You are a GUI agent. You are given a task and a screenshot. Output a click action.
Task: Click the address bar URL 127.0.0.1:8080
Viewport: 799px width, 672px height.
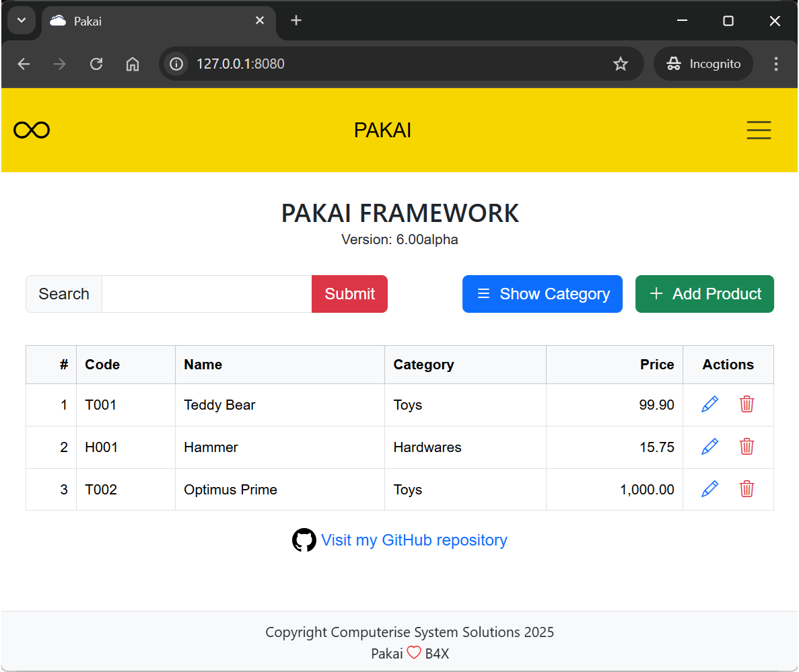[x=240, y=64]
